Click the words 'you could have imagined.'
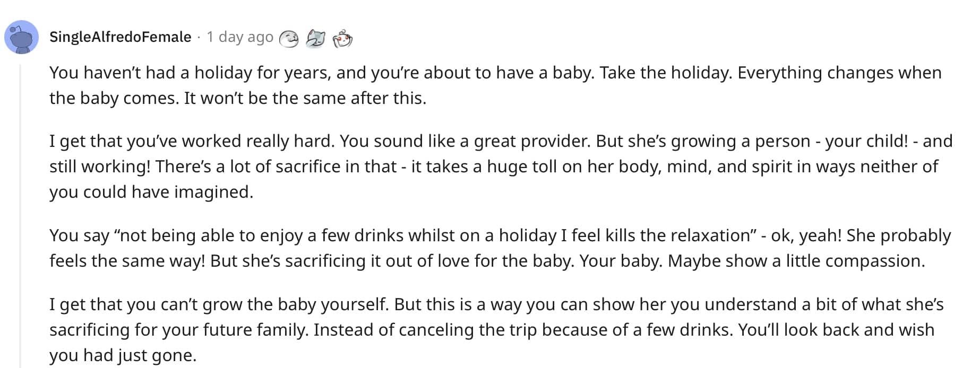980x368 pixels. tap(151, 192)
